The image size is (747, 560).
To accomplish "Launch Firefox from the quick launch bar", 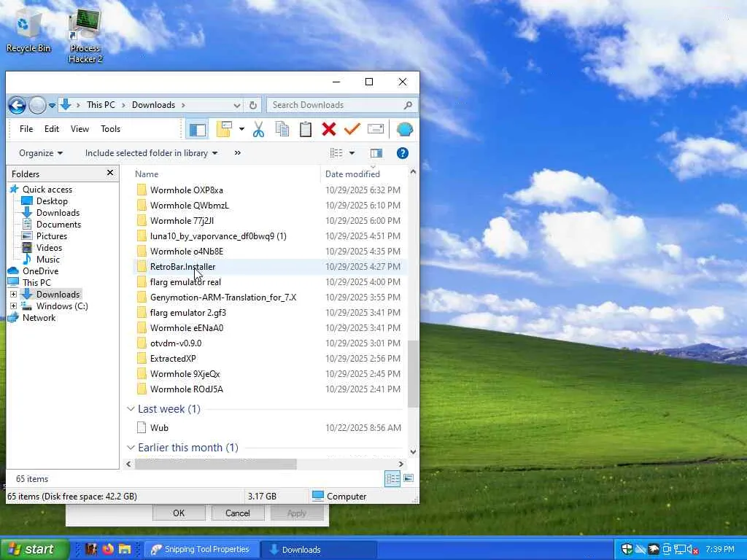I will coord(108,549).
